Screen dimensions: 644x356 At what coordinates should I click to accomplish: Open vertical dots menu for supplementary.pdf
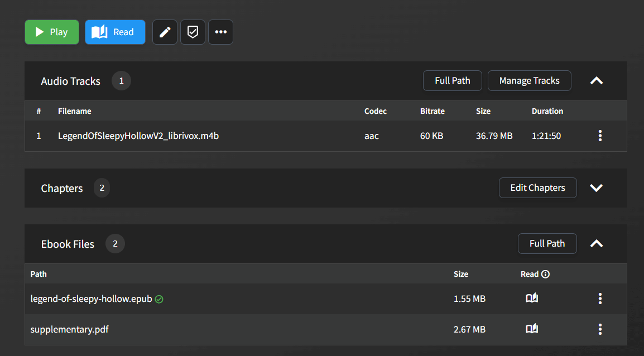(x=600, y=329)
